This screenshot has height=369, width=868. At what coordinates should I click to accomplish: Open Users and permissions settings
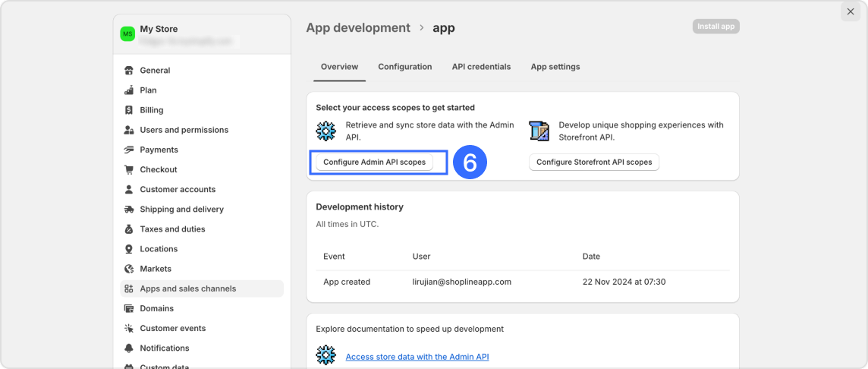point(184,130)
